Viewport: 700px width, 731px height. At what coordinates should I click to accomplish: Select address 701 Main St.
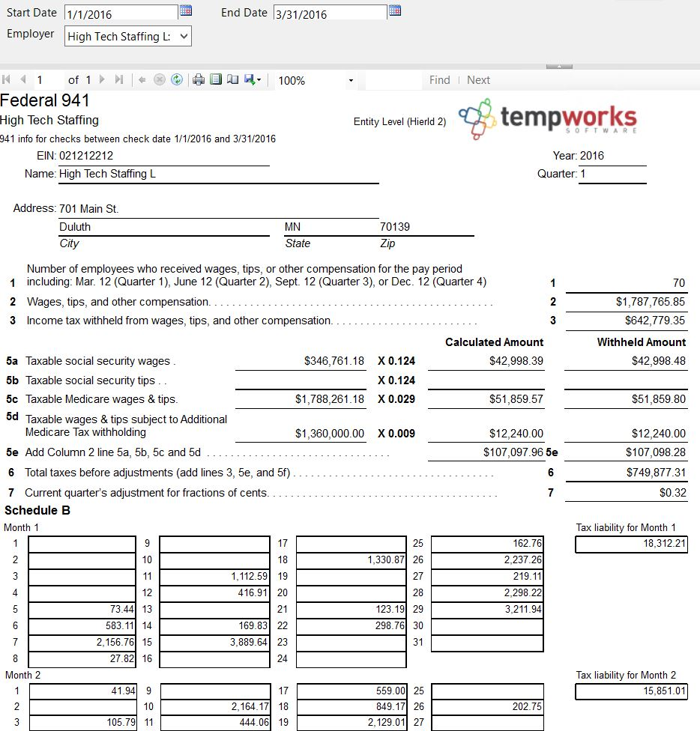[88, 209]
